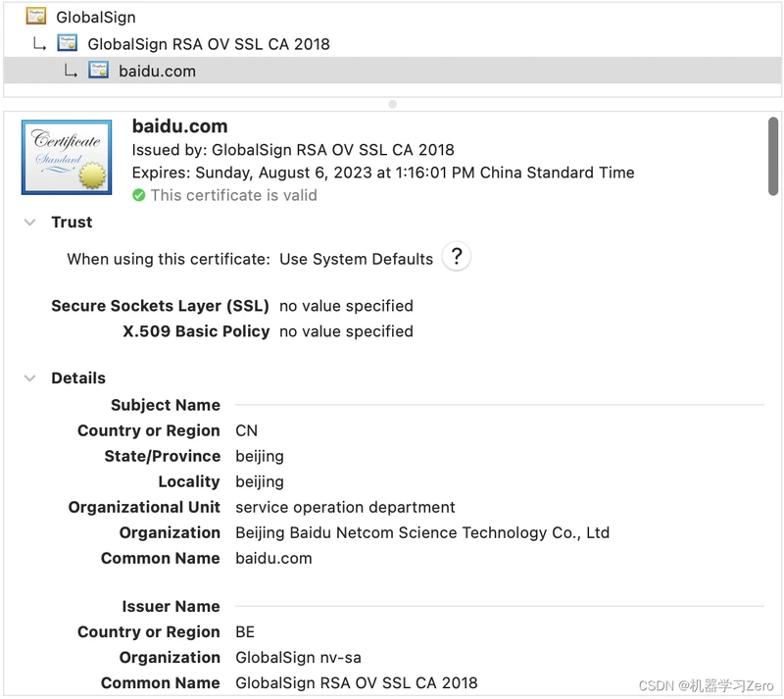Select the baidu.com row in certificate chain
Image resolution: width=784 pixels, height=699 pixels.
pyautogui.click(x=393, y=71)
